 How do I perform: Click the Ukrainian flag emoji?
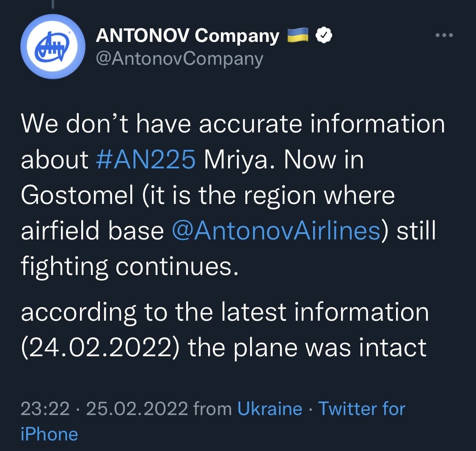tap(298, 36)
